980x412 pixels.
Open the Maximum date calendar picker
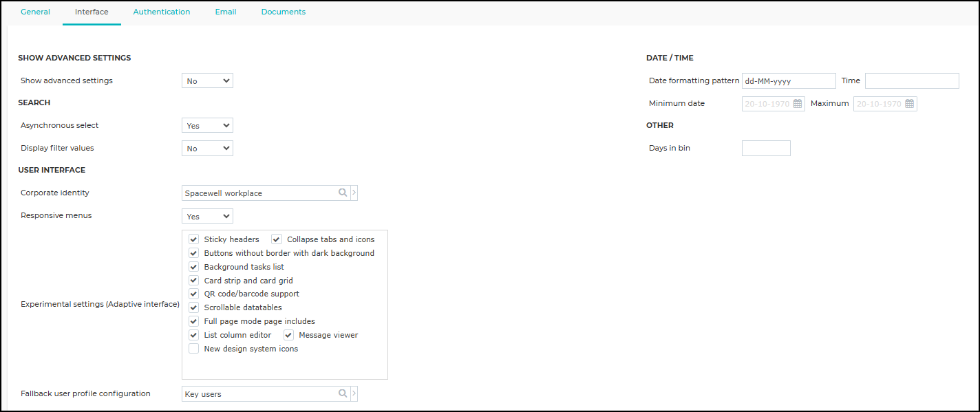click(x=909, y=104)
